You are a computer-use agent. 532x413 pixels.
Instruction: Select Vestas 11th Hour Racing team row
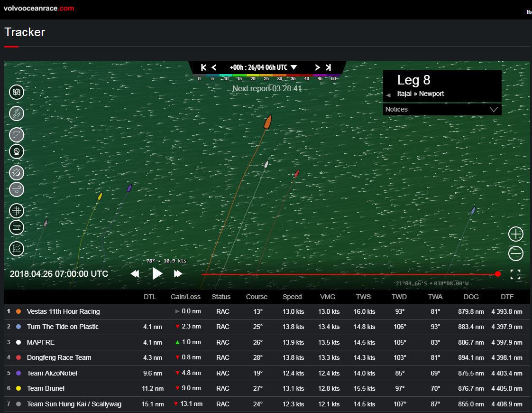[266, 311]
